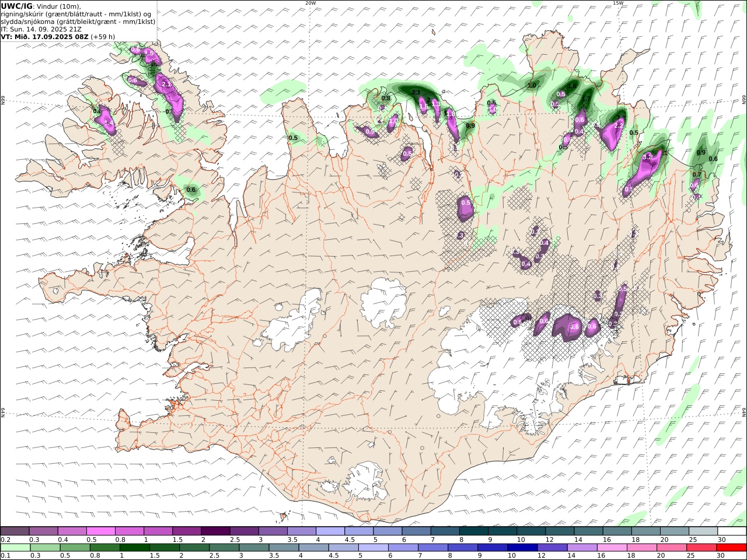The height and width of the screenshot is (560, 747).
Task: Pick lower legend pink swatch starting at 18
Action: tap(642, 547)
